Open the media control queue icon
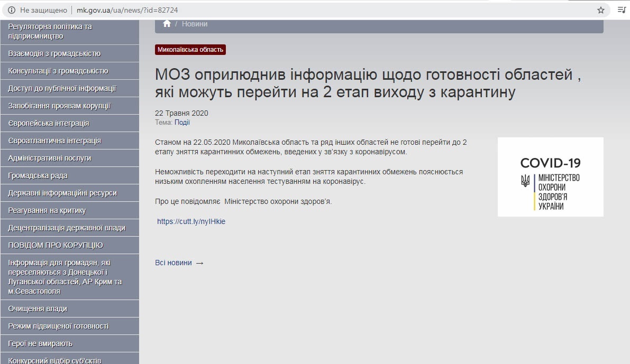Viewport: 630px width, 364px height. [621, 10]
